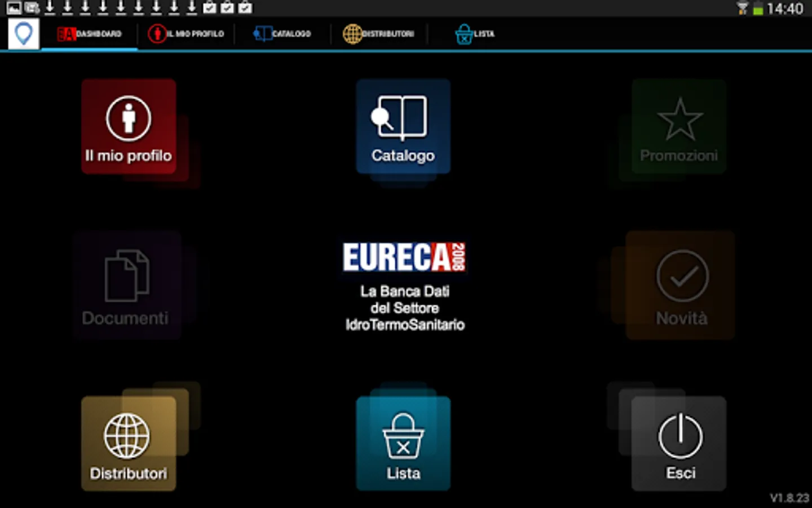This screenshot has height=508, width=812.
Task: Switch to the Dashboard tab
Action: pos(90,34)
